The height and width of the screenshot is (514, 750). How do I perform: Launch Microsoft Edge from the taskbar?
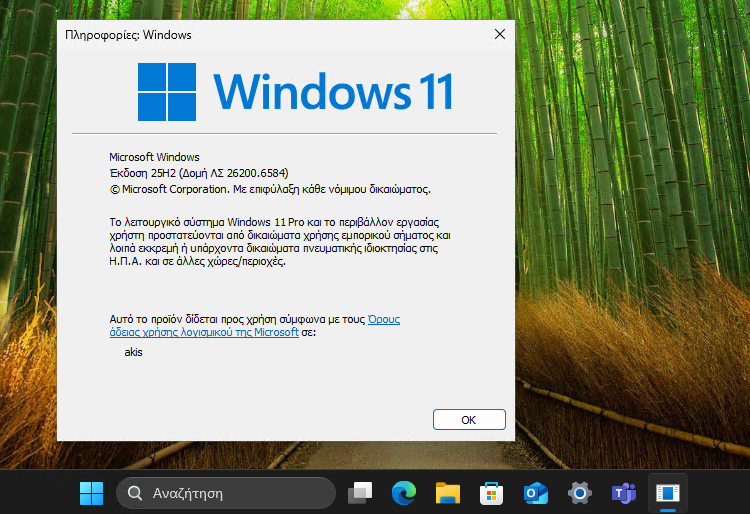404,493
